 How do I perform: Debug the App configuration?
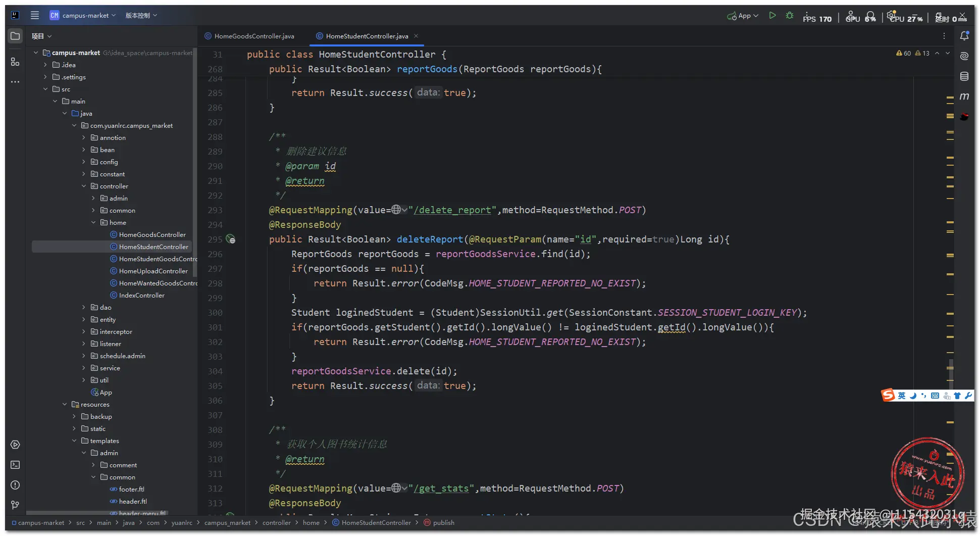click(x=790, y=16)
